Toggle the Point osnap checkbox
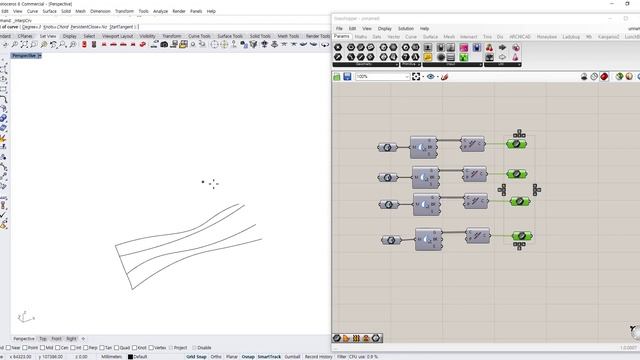Image resolution: width=640 pixels, height=360 pixels. (x=24, y=348)
